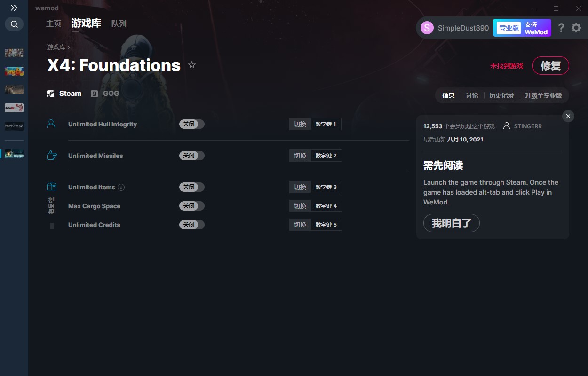Enable the Unlimited Missiles toggle
The width and height of the screenshot is (588, 376).
point(192,156)
